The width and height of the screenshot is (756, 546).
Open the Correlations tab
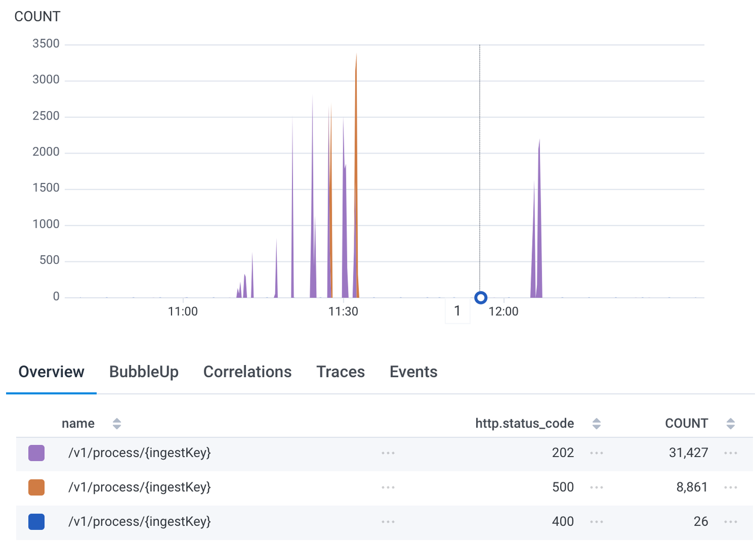pyautogui.click(x=247, y=372)
